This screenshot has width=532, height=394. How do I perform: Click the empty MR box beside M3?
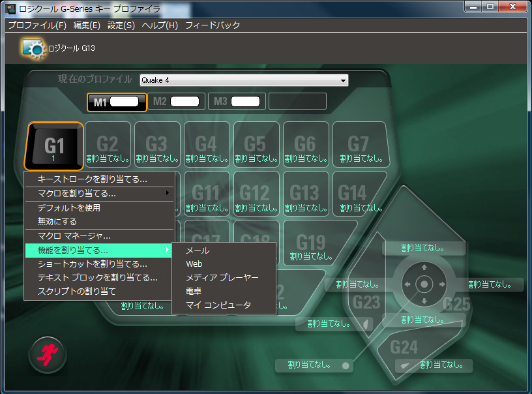[297, 102]
